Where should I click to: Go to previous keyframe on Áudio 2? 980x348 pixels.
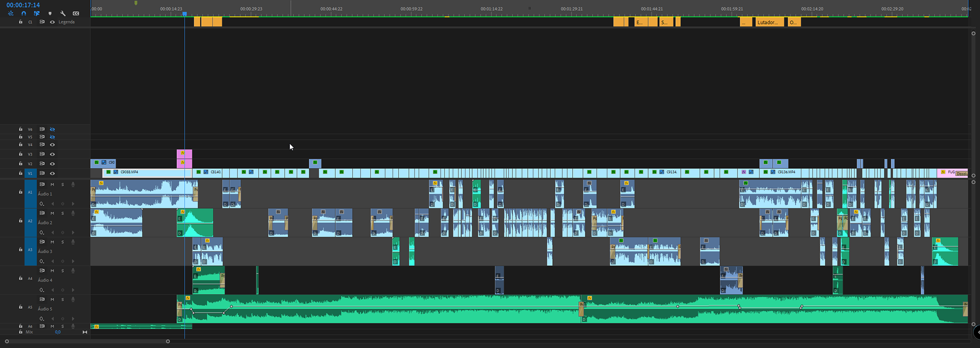[x=52, y=232]
